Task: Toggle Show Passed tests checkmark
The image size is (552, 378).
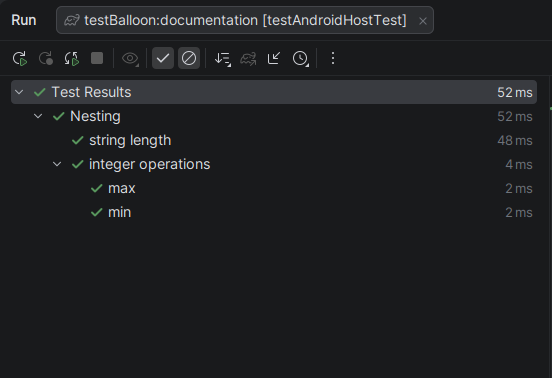Action: (x=163, y=58)
